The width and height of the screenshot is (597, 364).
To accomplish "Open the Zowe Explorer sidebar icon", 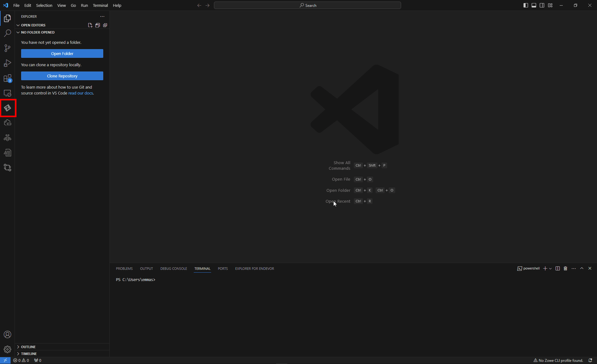I will click(7, 108).
